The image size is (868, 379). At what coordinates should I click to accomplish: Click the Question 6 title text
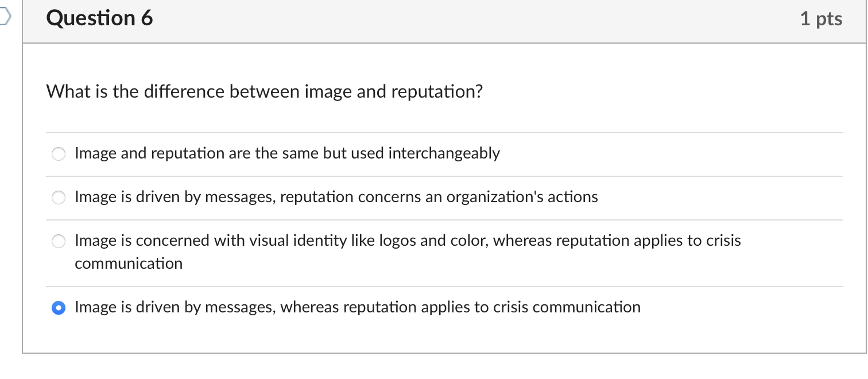point(99,18)
